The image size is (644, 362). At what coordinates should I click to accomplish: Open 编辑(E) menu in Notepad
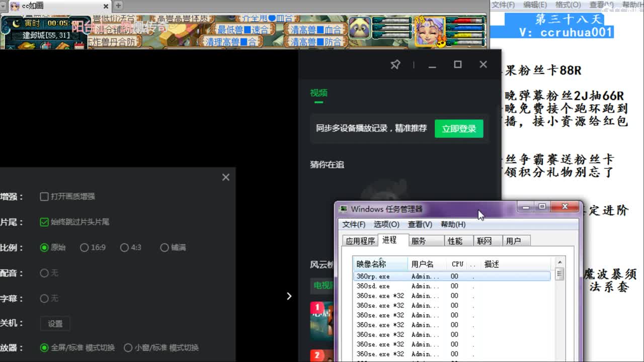535,5
